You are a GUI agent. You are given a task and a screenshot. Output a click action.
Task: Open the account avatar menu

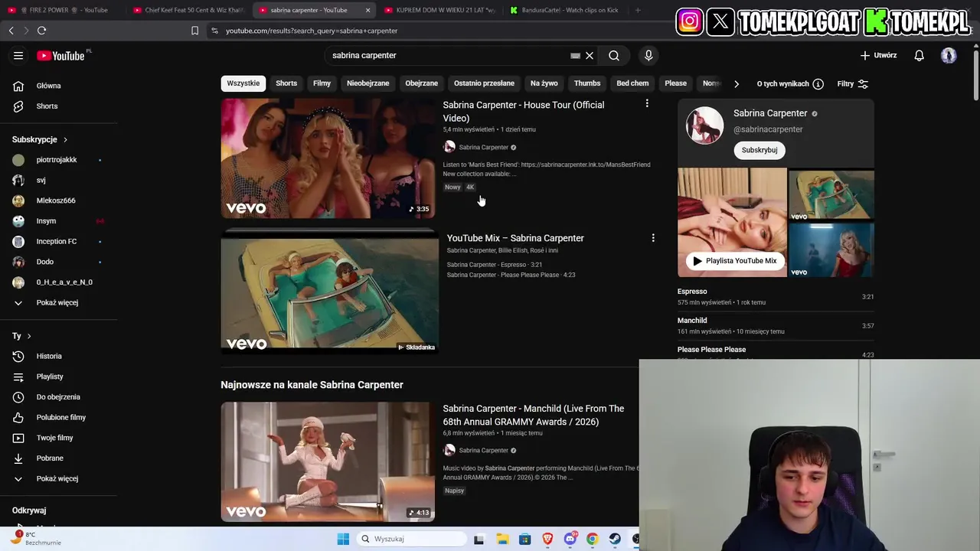pyautogui.click(x=949, y=55)
